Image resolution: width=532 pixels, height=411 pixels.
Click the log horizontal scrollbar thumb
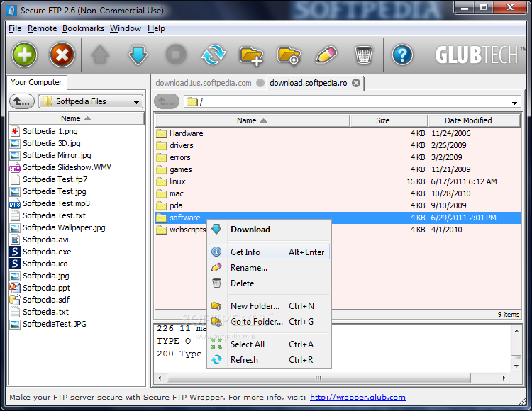tap(318, 378)
